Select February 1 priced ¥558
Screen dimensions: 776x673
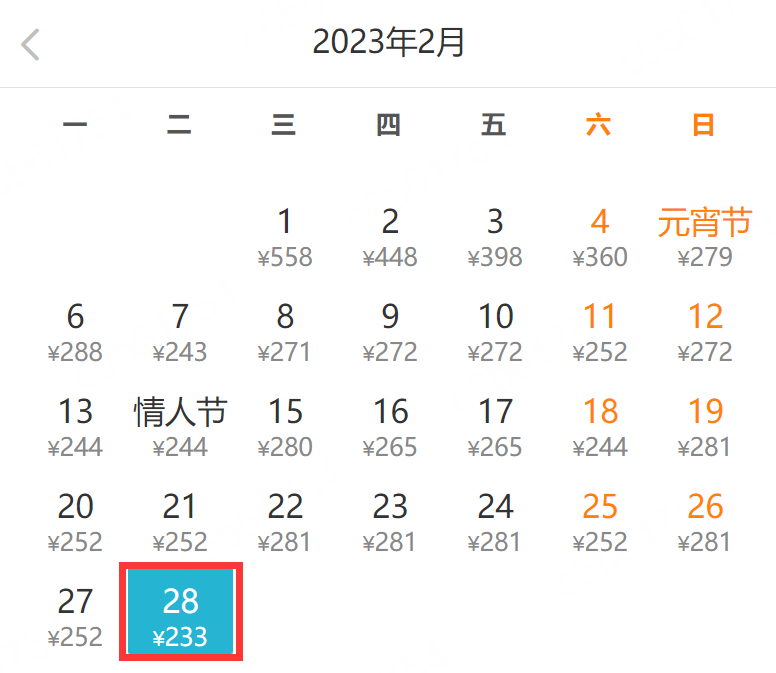click(285, 238)
